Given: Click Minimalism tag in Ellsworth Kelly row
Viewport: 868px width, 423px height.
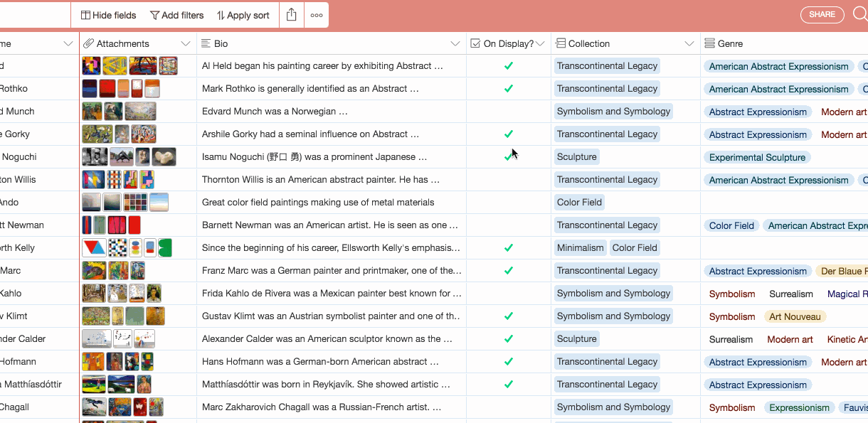Looking at the screenshot, I should click(x=580, y=248).
